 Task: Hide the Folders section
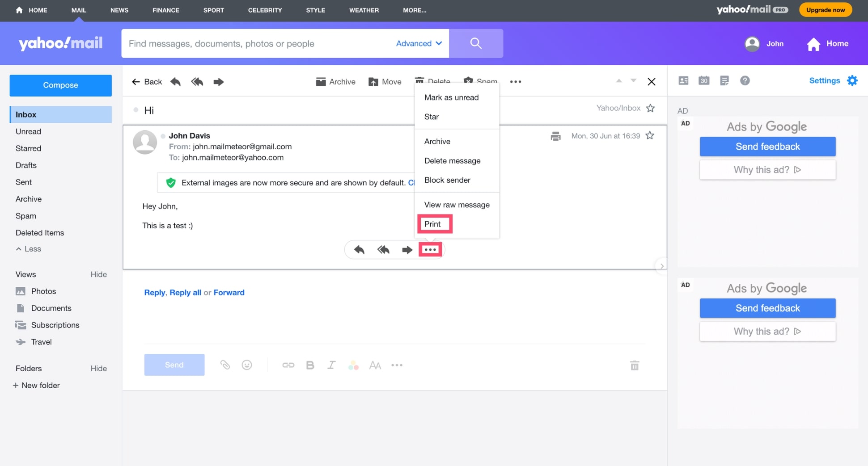[x=98, y=369]
